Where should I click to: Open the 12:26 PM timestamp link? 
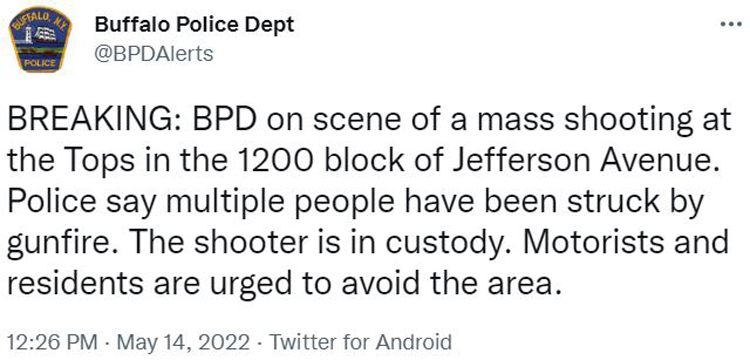point(52,342)
